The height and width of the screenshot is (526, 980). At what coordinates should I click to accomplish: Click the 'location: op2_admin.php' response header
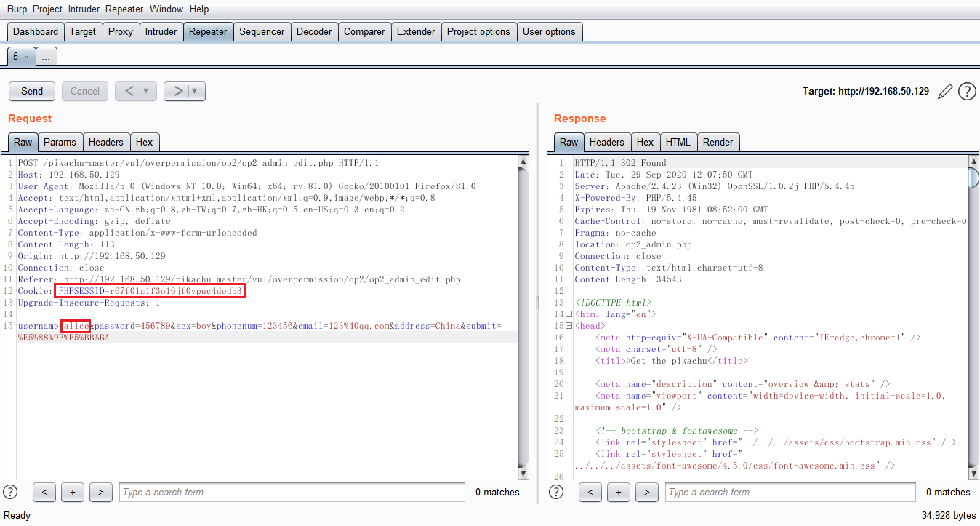tap(633, 244)
